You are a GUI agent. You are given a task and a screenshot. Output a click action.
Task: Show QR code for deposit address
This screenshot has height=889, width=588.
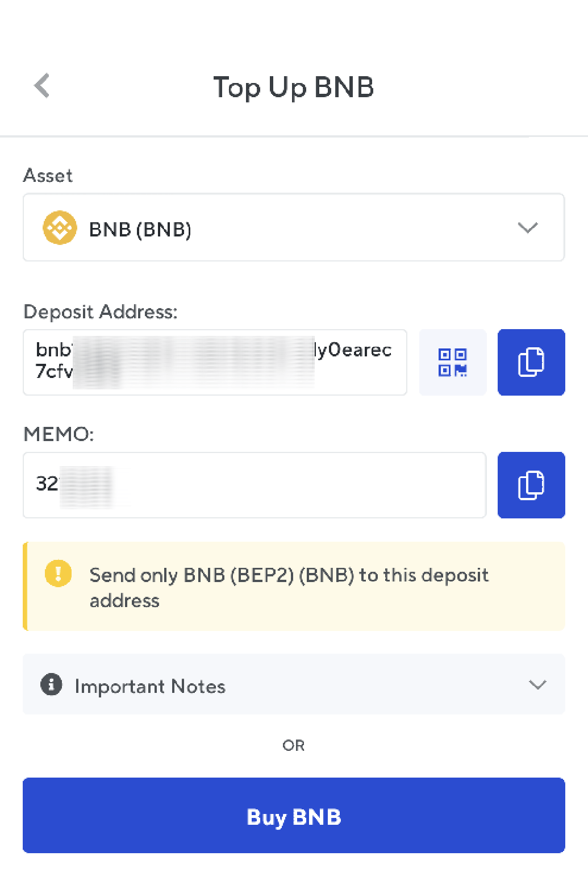pos(453,362)
